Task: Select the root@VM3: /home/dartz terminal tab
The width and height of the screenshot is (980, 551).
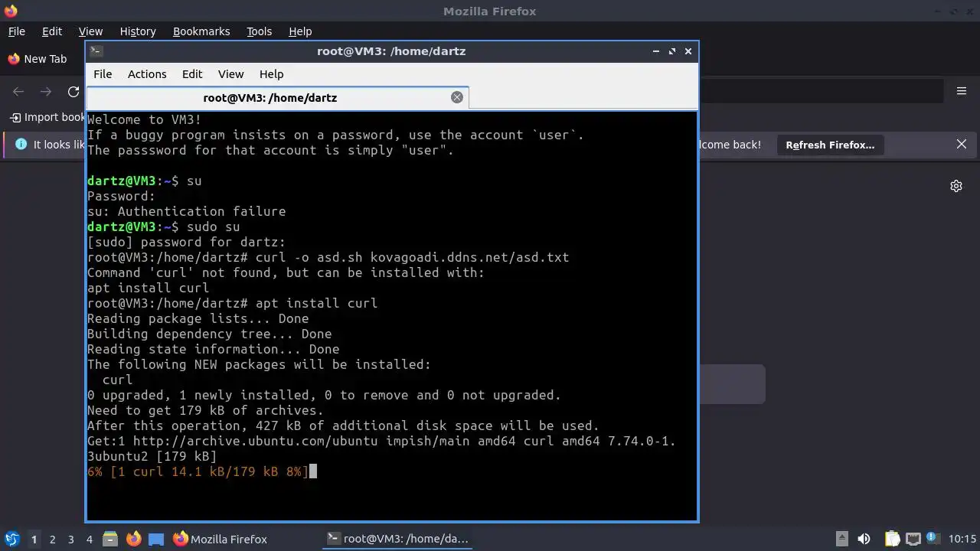Action: click(x=277, y=97)
